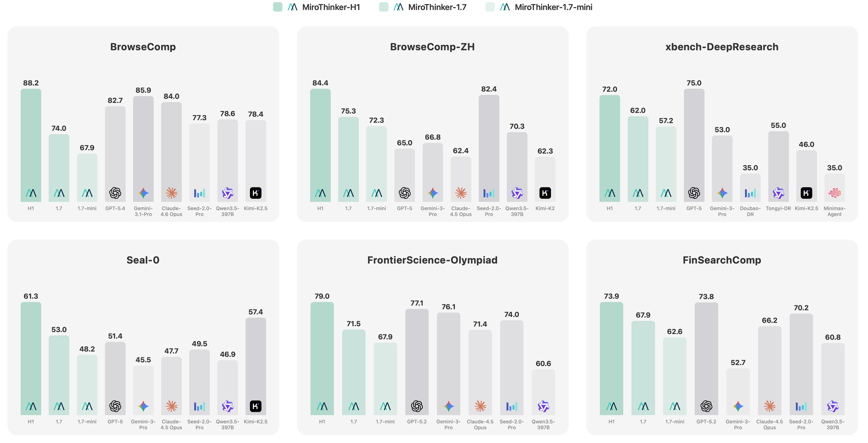Click Claude-4.5 Opus logo in FinSearchComp
The width and height of the screenshot is (868, 443).
pyautogui.click(x=770, y=406)
